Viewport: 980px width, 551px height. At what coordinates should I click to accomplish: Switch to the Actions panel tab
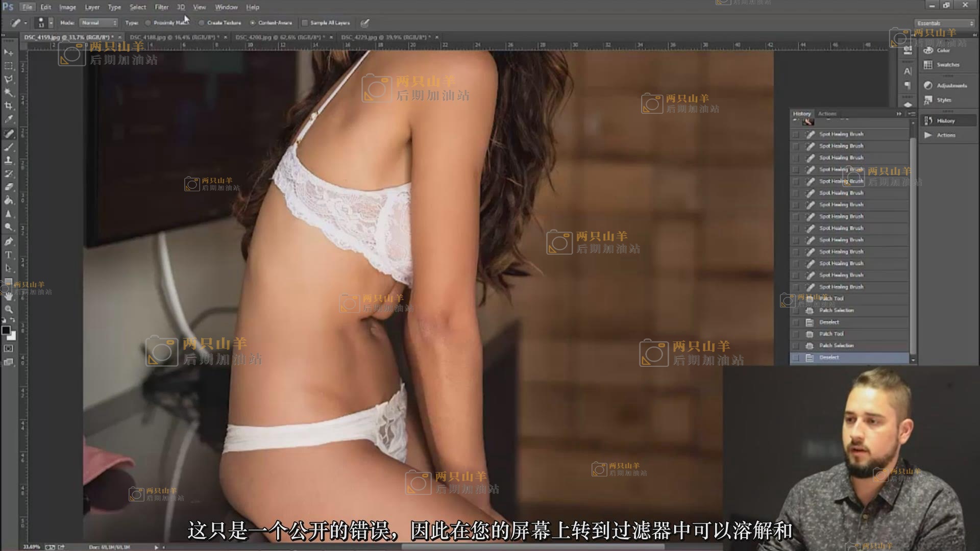point(827,114)
